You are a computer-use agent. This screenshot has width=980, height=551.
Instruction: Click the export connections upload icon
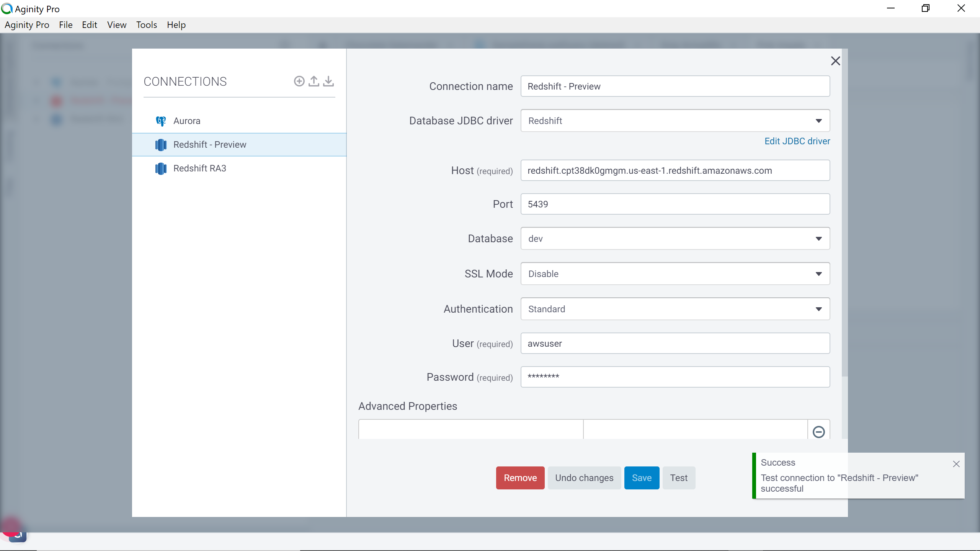(314, 81)
